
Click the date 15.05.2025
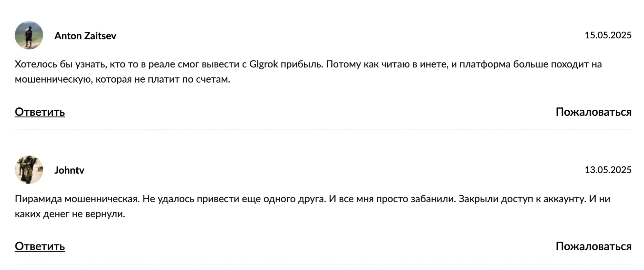point(608,35)
